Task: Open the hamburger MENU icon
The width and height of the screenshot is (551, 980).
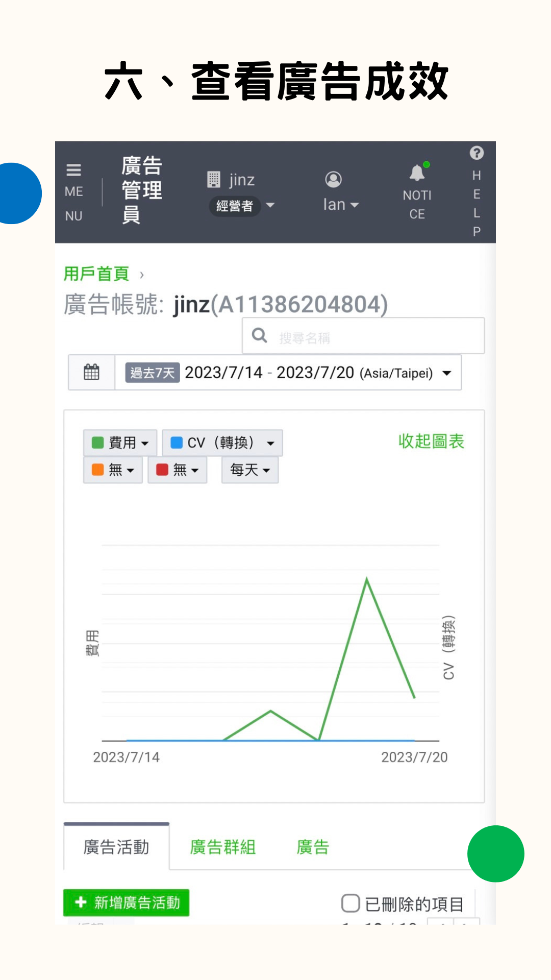Action: click(73, 169)
